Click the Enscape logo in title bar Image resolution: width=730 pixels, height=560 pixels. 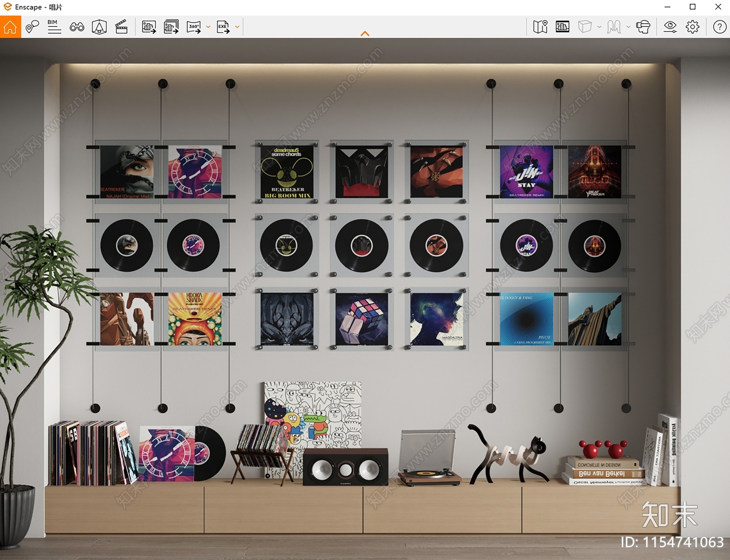click(x=7, y=7)
